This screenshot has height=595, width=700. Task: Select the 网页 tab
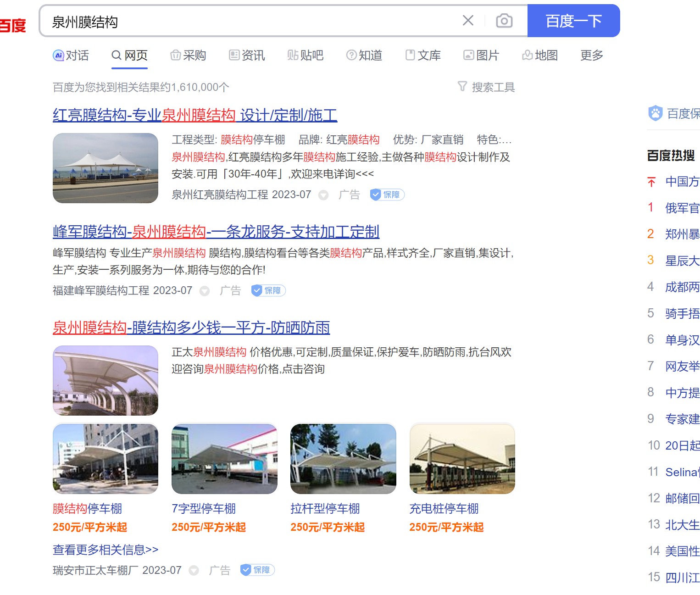[x=129, y=56]
